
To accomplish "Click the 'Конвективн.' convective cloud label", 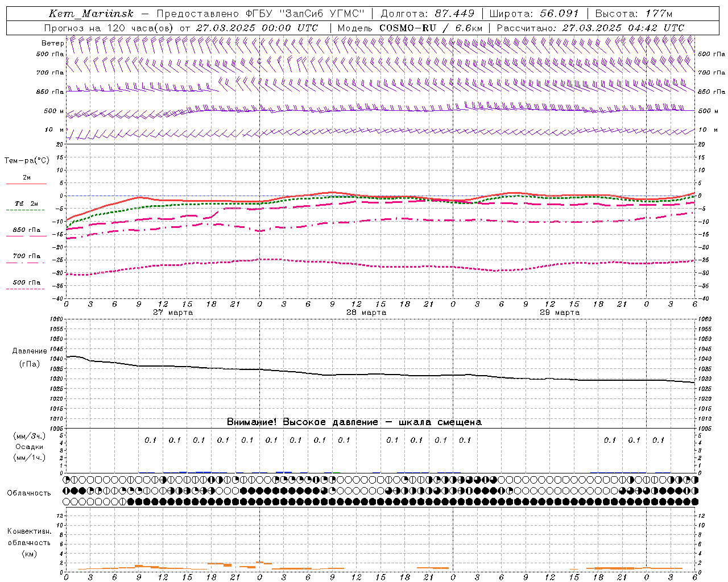I will coord(29,531).
